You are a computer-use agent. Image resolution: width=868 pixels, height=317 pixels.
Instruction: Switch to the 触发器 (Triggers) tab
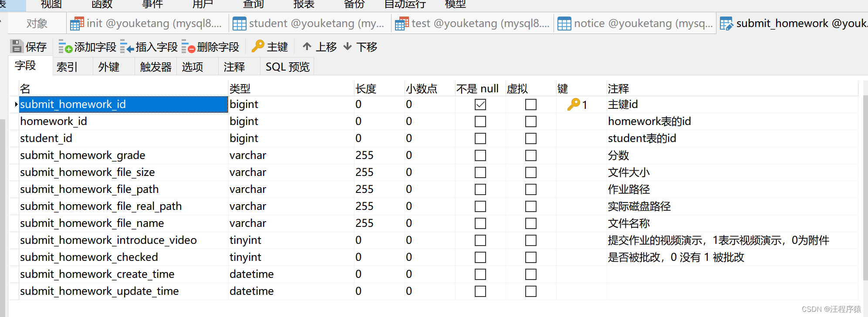(155, 67)
